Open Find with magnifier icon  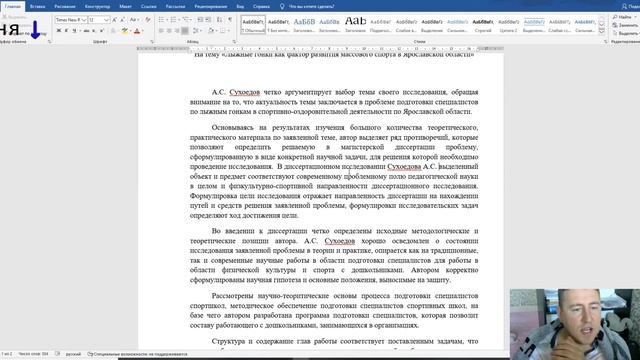616,17
